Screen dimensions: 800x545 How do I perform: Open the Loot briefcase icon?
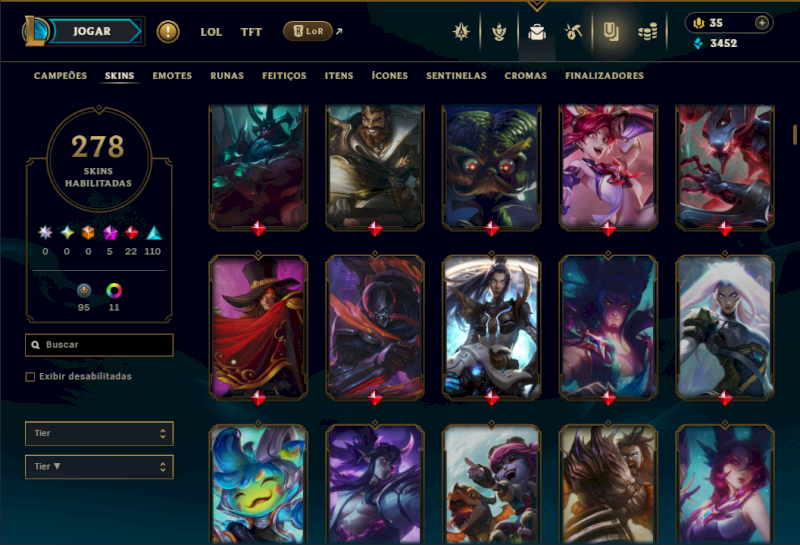537,33
